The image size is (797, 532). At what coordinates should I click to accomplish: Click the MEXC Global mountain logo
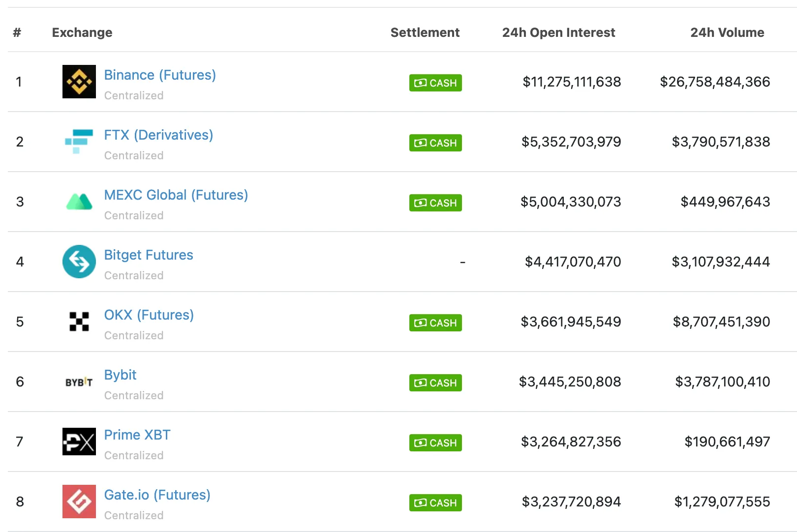(79, 202)
